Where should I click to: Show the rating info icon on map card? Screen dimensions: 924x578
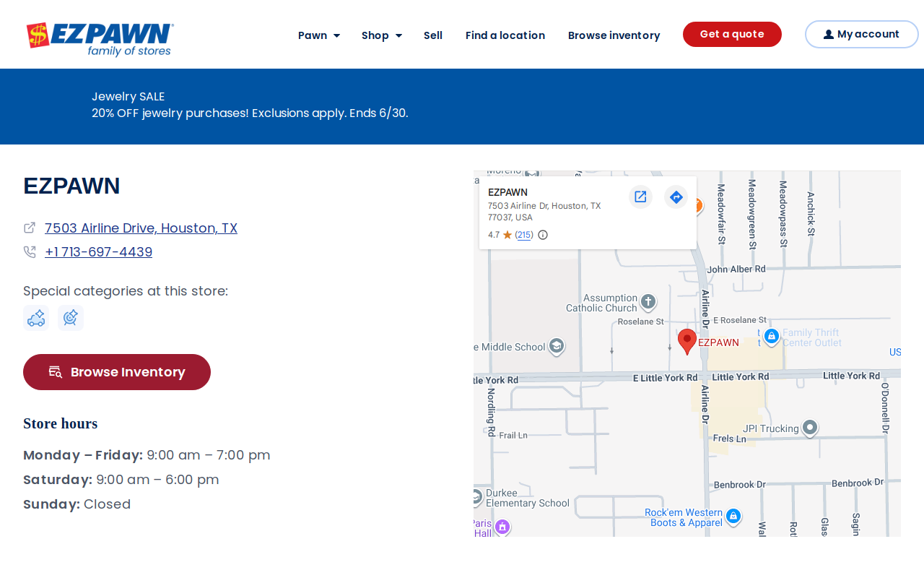(x=543, y=235)
